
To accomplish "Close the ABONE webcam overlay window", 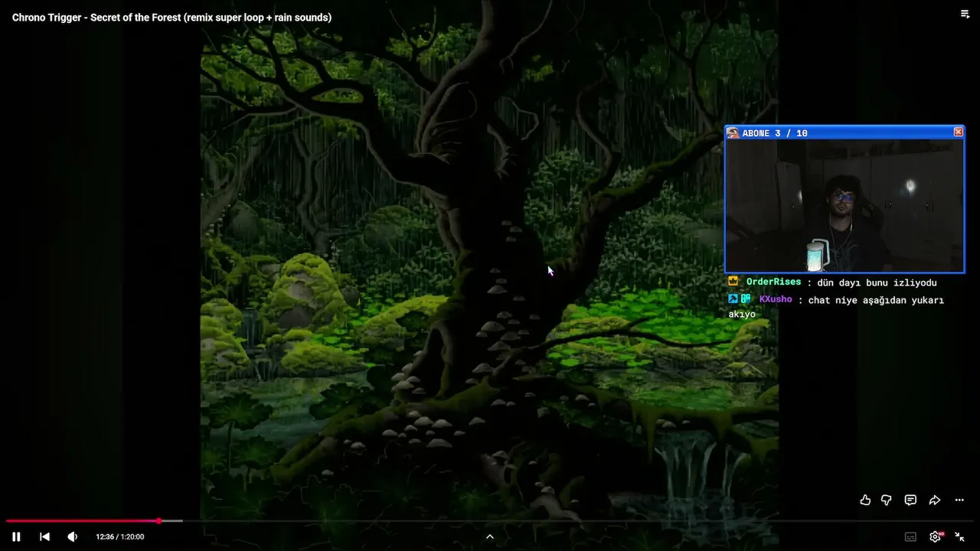I will pyautogui.click(x=958, y=132).
